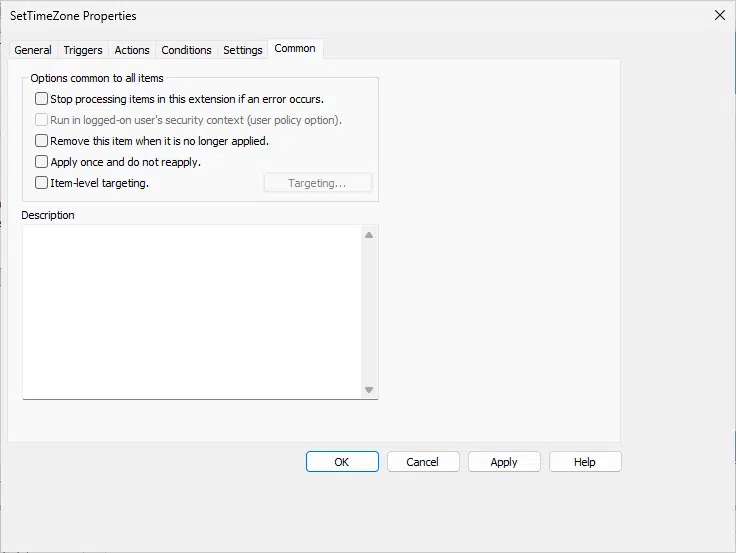The width and height of the screenshot is (736, 553).
Task: Click the Targeting... button
Action: tap(318, 183)
